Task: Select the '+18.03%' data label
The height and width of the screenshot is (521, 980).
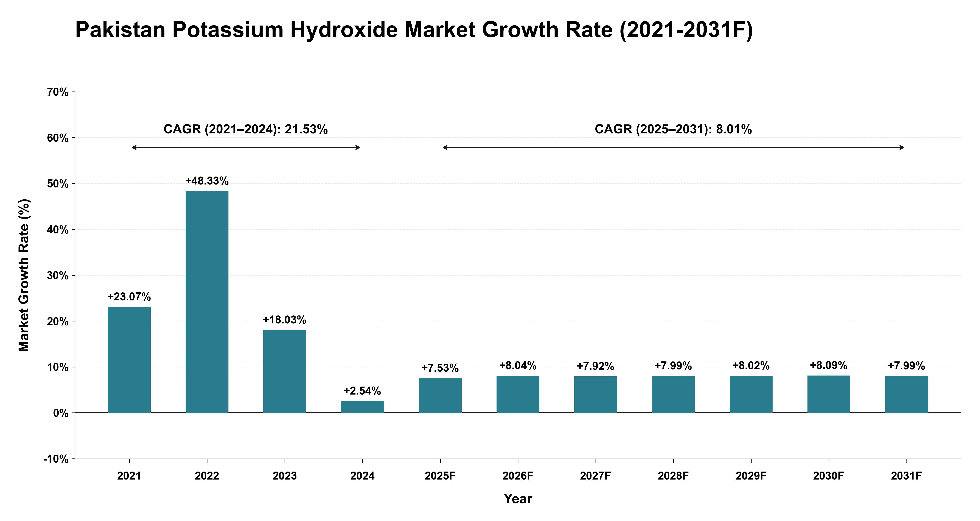Action: [285, 320]
